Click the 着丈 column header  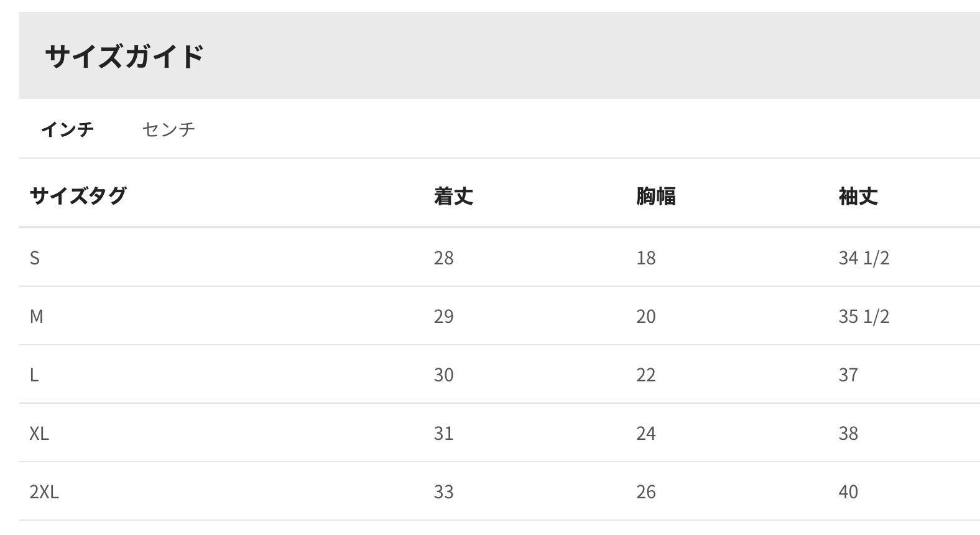tap(453, 196)
